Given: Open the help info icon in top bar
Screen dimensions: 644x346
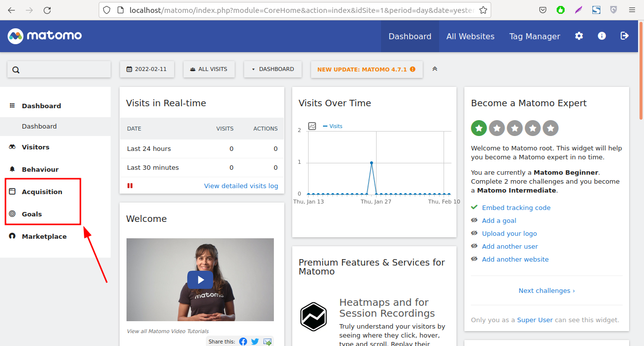Looking at the screenshot, I should (602, 36).
